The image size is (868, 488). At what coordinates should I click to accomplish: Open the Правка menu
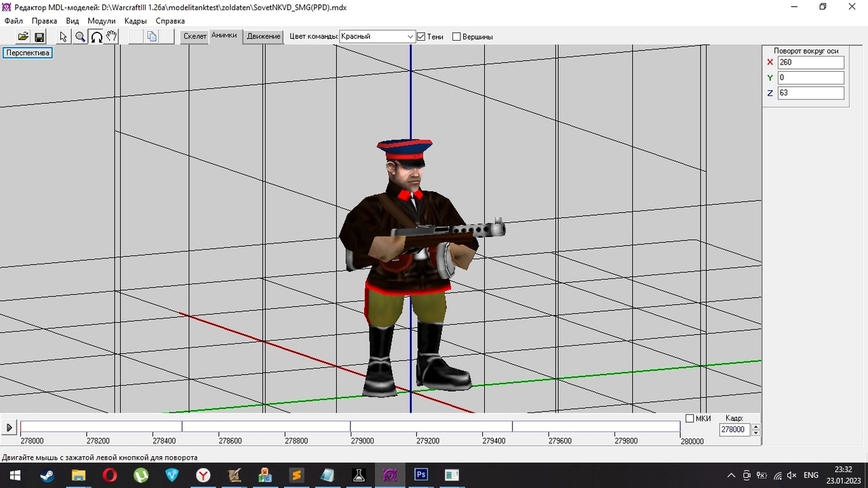click(45, 21)
